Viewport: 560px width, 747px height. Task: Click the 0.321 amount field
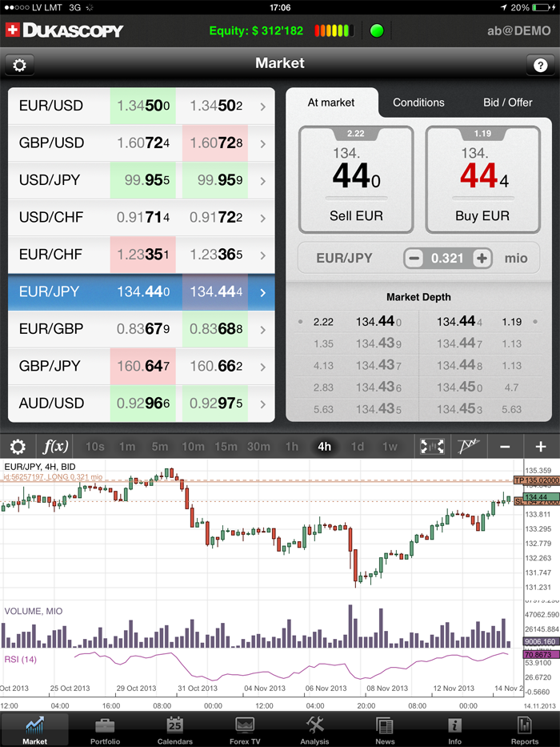[448, 259]
